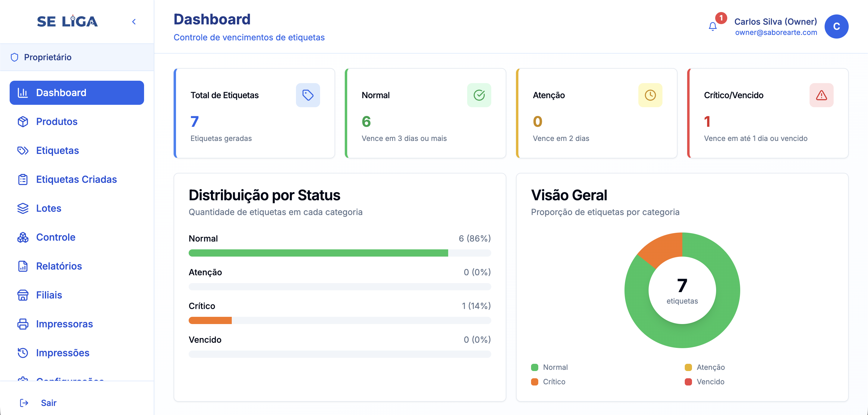The image size is (868, 415).
Task: Open the Produtos menu item
Action: coord(57,121)
